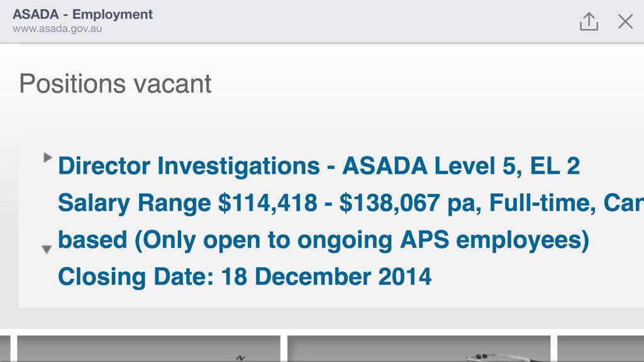The height and width of the screenshot is (362, 644).
Task: Tap the www.asada.gov.au address text
Action: click(x=57, y=29)
